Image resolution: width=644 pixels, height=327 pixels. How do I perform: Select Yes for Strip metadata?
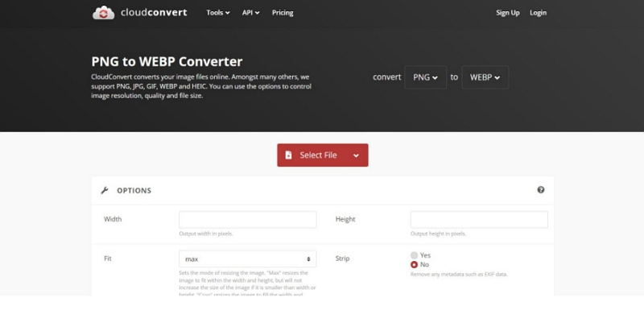tap(415, 255)
